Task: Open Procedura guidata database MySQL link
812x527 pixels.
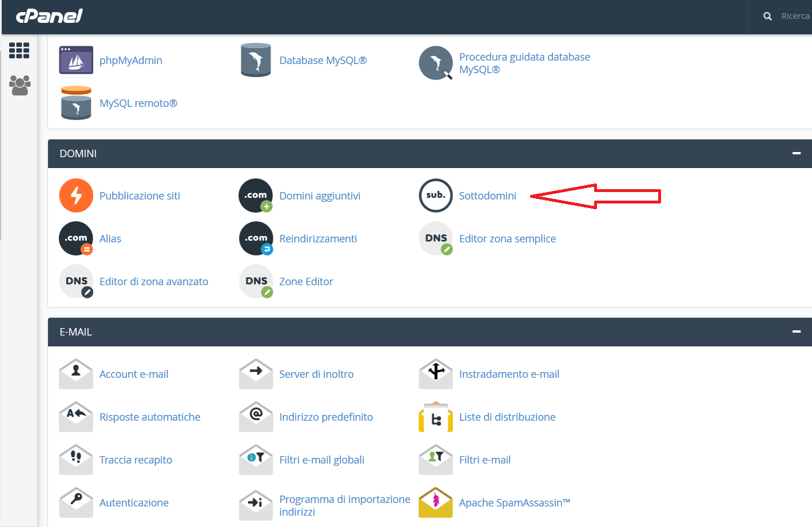Action: pyautogui.click(x=524, y=63)
